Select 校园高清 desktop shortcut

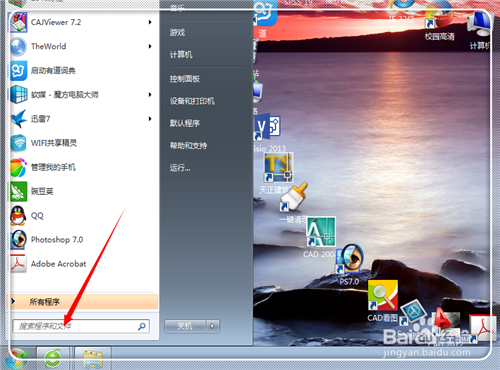tap(440, 22)
